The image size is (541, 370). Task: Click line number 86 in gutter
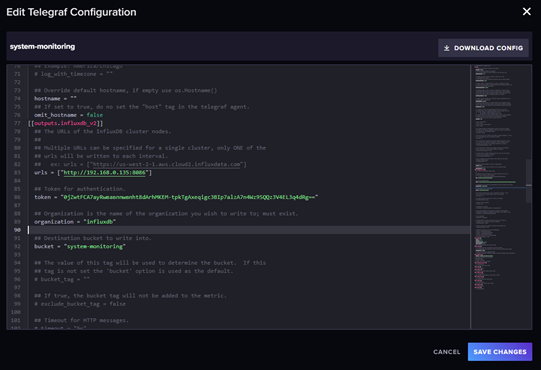point(17,197)
